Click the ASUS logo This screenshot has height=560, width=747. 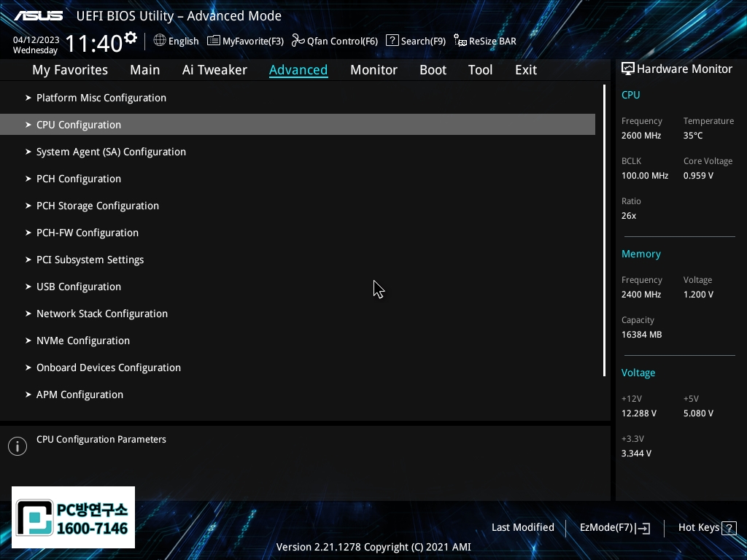pos(38,16)
